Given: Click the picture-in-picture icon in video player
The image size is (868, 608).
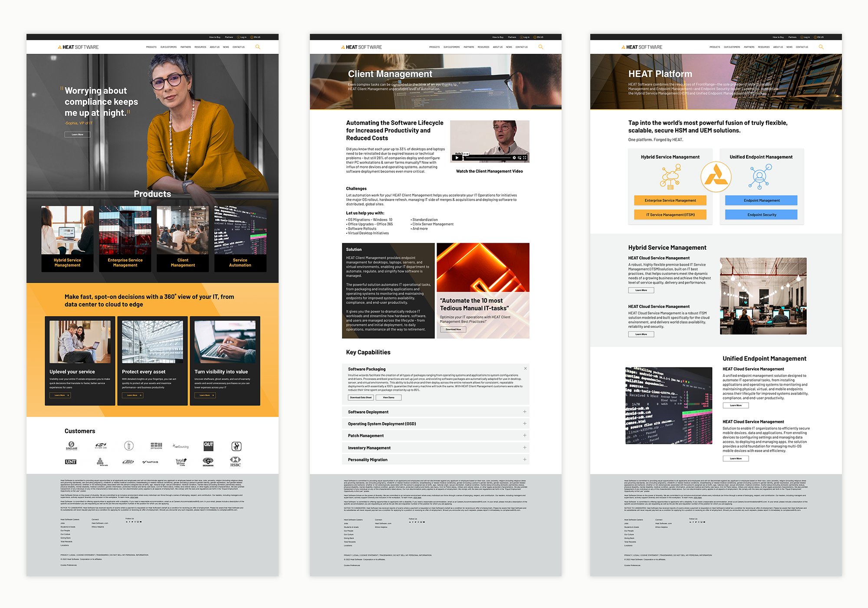Looking at the screenshot, I should pyautogui.click(x=519, y=158).
